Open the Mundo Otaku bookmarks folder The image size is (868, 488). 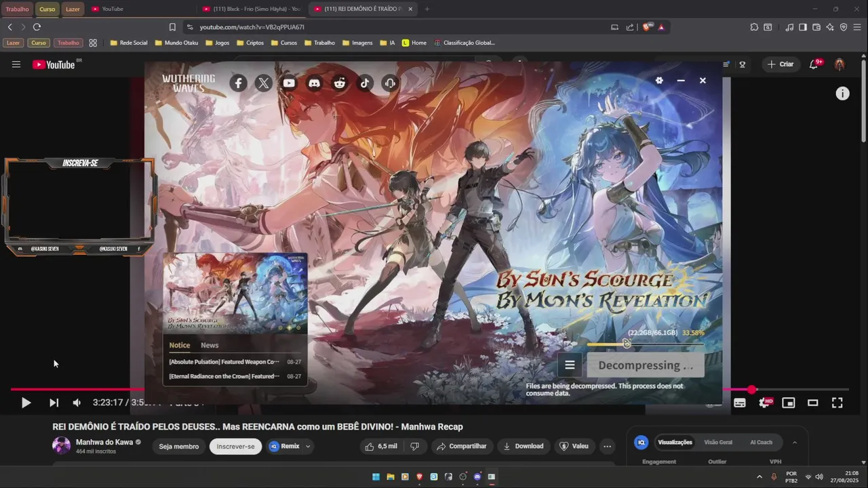tap(176, 43)
